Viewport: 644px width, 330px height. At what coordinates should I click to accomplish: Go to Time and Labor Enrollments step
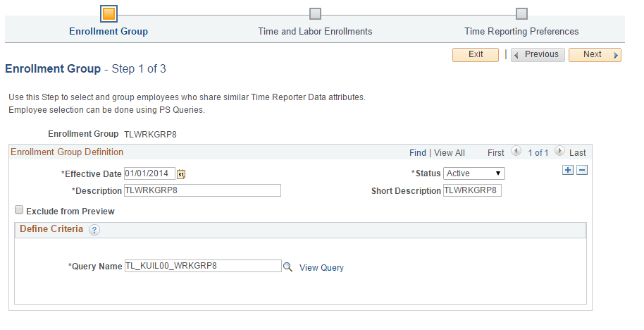click(315, 32)
